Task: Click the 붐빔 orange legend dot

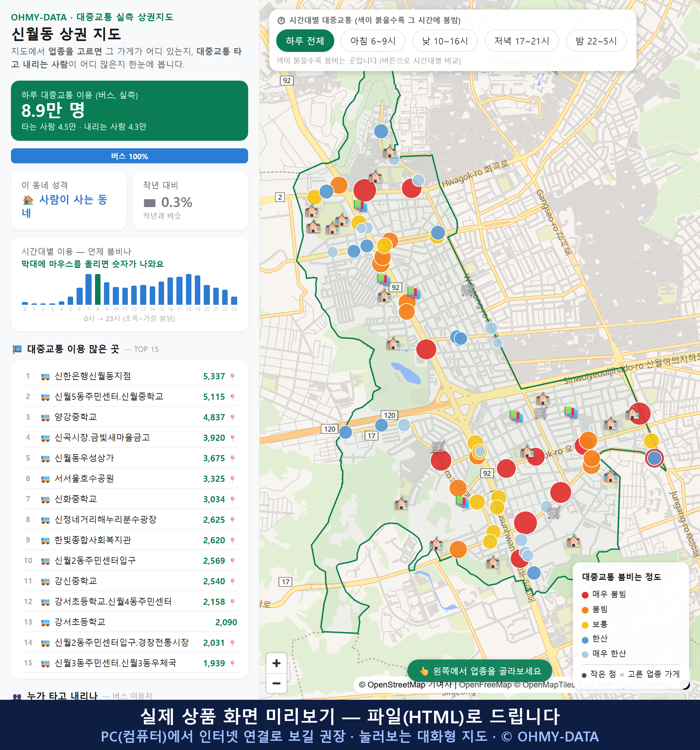Action: (585, 610)
